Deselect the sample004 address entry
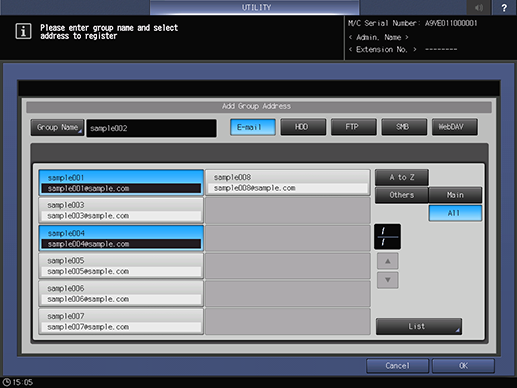The height and width of the screenshot is (388, 517). coord(121,238)
